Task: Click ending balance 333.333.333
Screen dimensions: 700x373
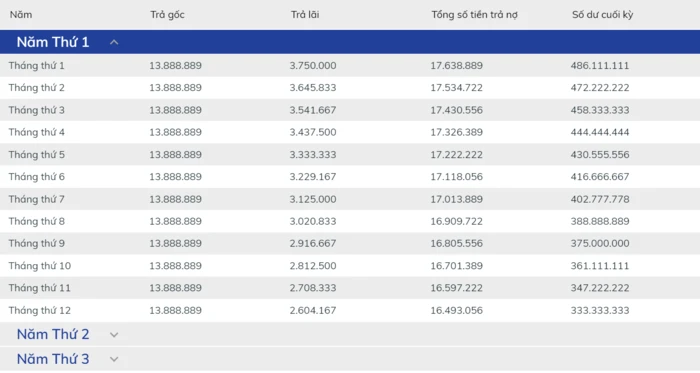Action: (x=600, y=310)
